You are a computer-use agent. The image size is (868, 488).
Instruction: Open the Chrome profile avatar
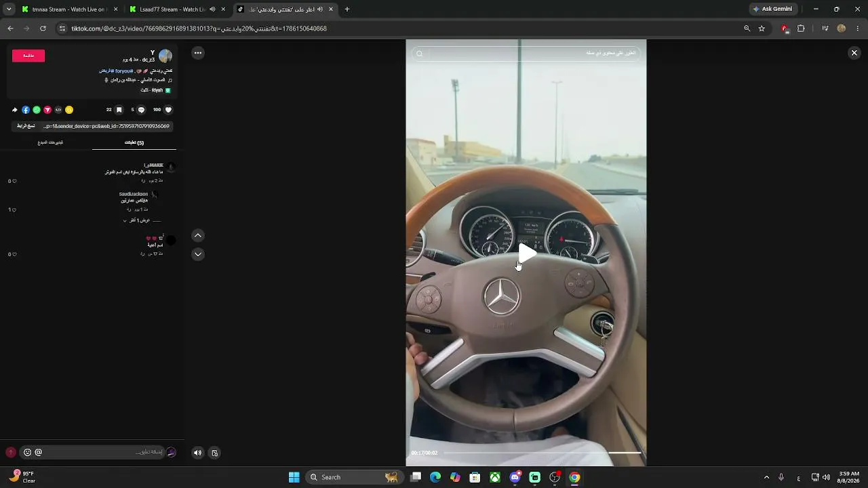click(x=842, y=28)
